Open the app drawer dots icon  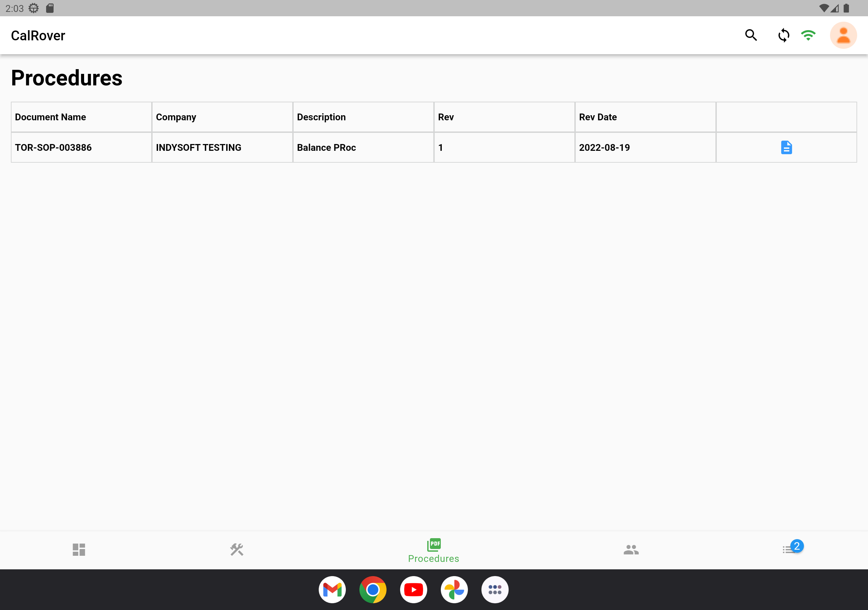tap(495, 590)
